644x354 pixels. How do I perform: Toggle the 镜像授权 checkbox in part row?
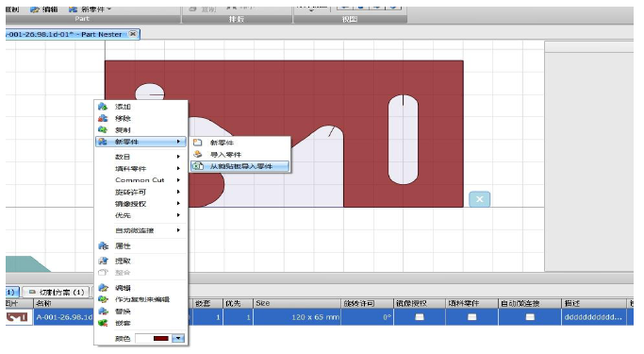coord(420,317)
